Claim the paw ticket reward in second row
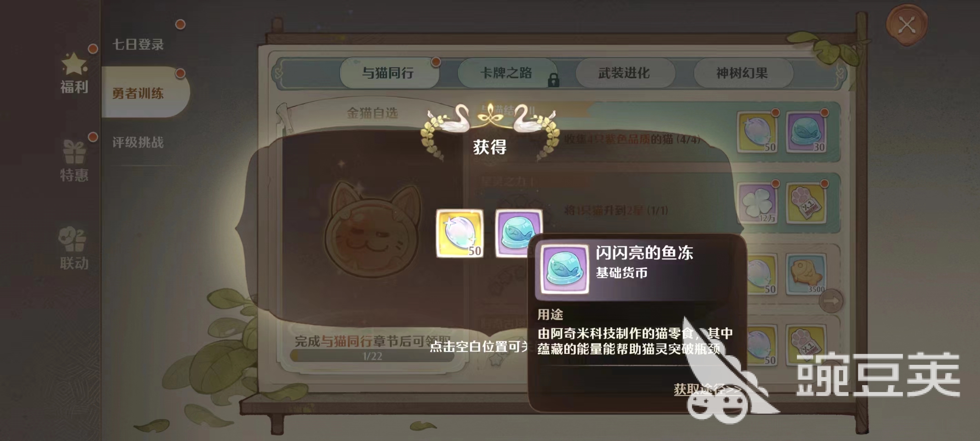 (806, 203)
